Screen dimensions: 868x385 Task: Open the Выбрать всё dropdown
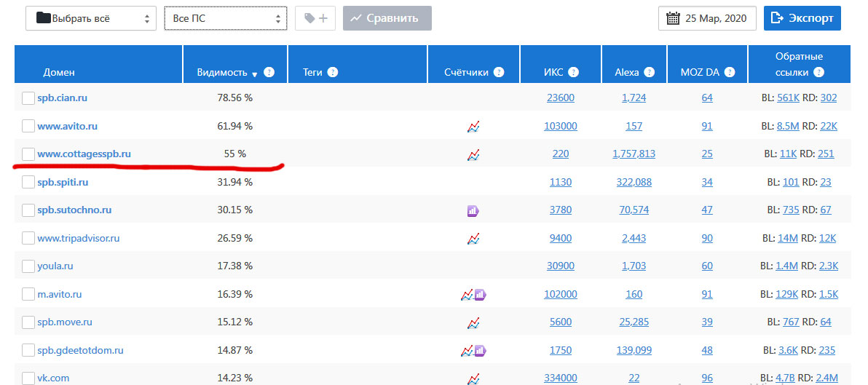point(91,18)
